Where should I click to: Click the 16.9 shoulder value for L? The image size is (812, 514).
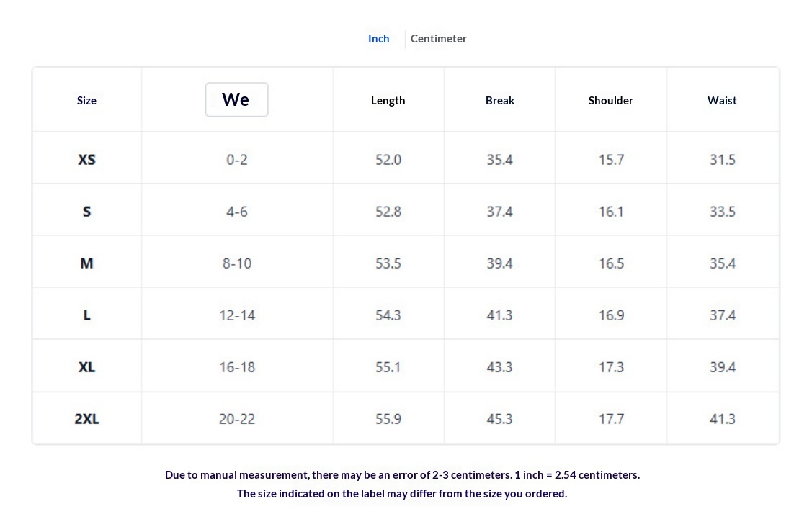click(611, 315)
